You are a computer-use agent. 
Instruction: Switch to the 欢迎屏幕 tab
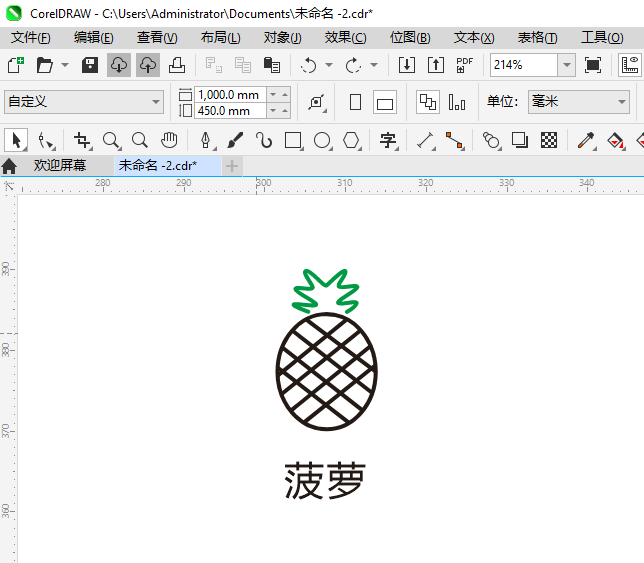click(60, 165)
